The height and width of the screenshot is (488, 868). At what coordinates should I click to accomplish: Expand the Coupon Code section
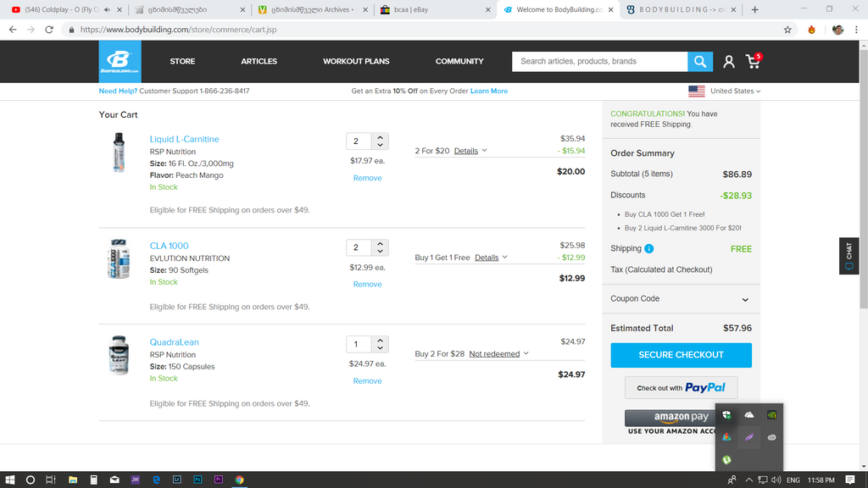681,299
